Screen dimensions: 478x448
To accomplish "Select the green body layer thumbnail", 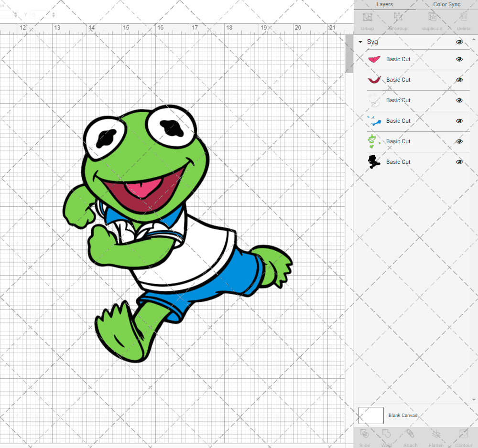I will point(373,141).
